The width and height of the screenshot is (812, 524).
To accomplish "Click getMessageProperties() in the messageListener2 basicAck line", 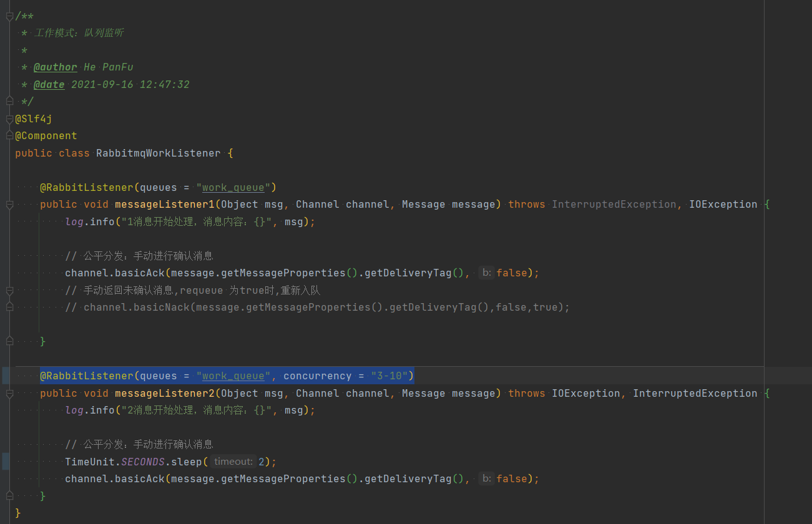I will point(290,478).
